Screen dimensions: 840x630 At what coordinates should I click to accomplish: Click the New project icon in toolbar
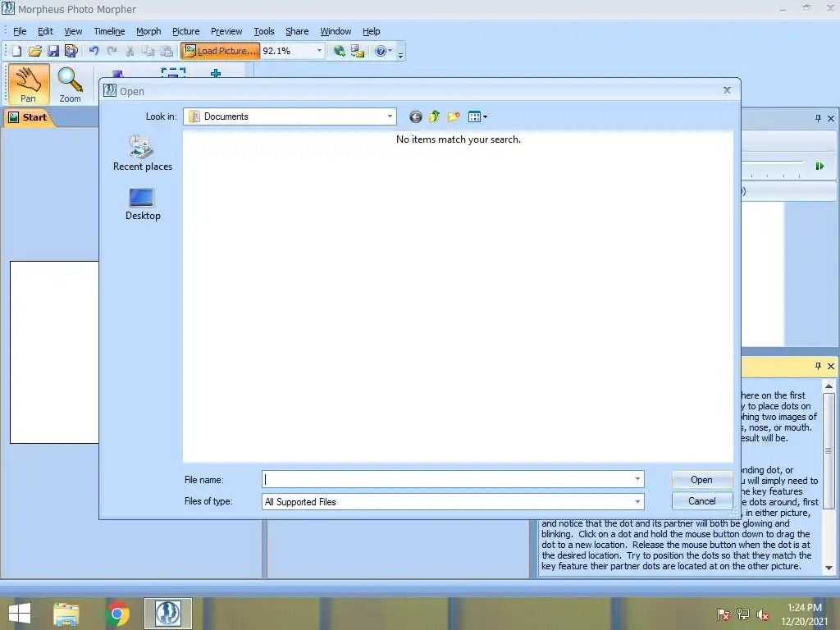(x=16, y=51)
